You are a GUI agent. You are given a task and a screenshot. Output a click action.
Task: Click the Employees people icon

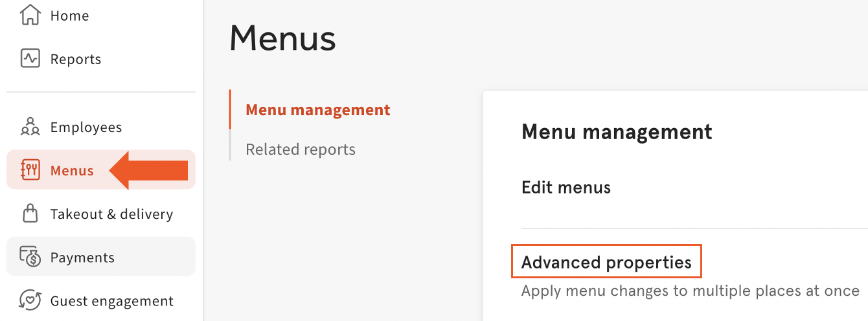pyautogui.click(x=30, y=127)
